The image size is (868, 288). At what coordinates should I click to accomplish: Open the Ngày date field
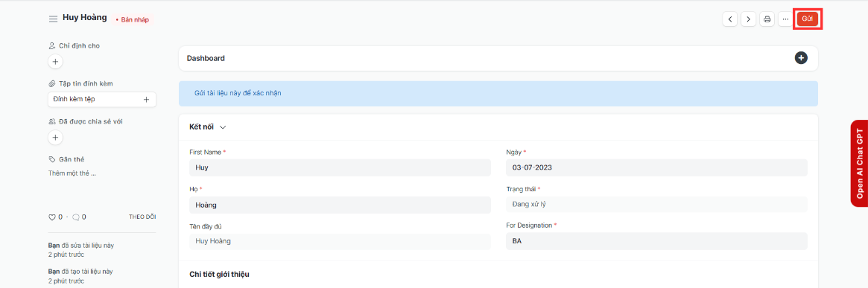click(656, 167)
